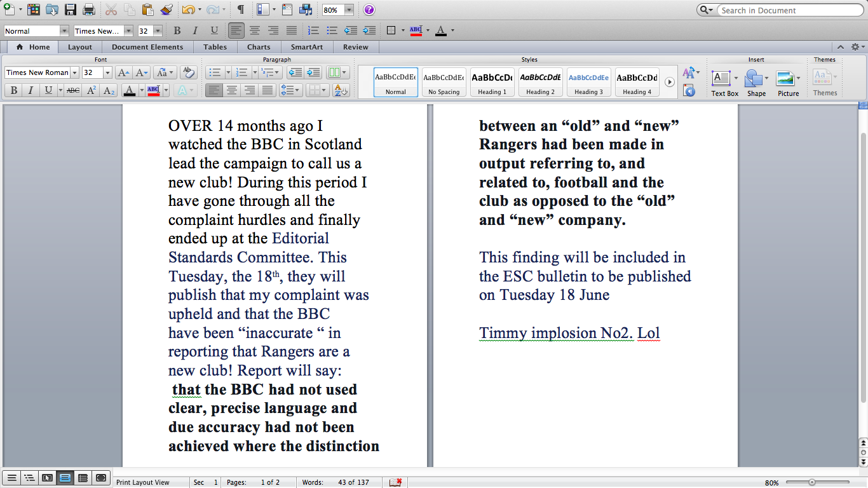
Task: Click the spelling check status icon
Action: click(395, 482)
